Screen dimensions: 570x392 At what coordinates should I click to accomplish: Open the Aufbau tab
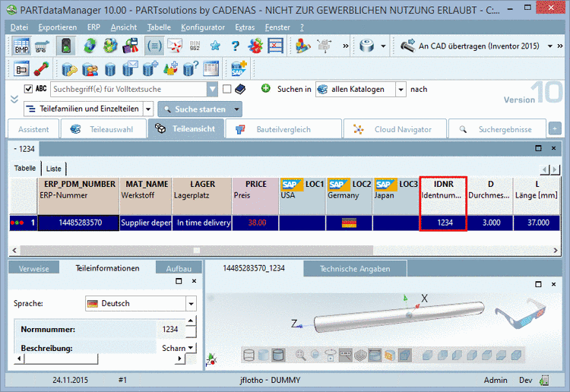click(x=179, y=269)
